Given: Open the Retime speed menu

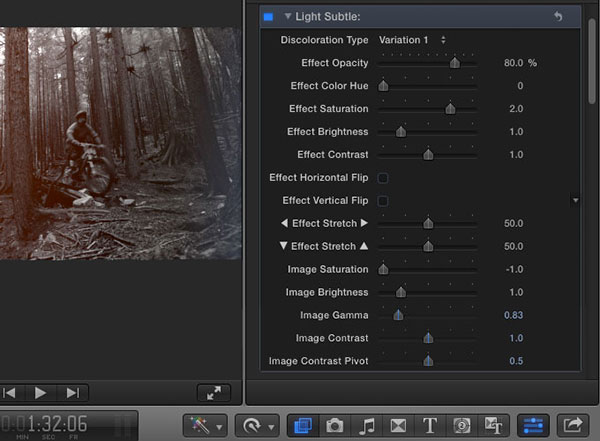Looking at the screenshot, I should pos(257,425).
